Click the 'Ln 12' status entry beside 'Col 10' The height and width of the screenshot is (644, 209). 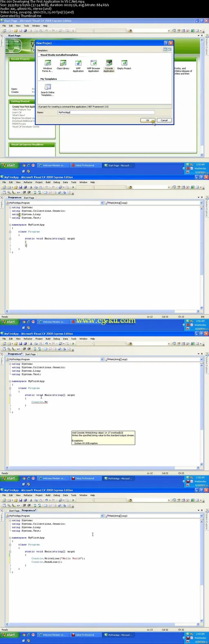tap(150, 317)
